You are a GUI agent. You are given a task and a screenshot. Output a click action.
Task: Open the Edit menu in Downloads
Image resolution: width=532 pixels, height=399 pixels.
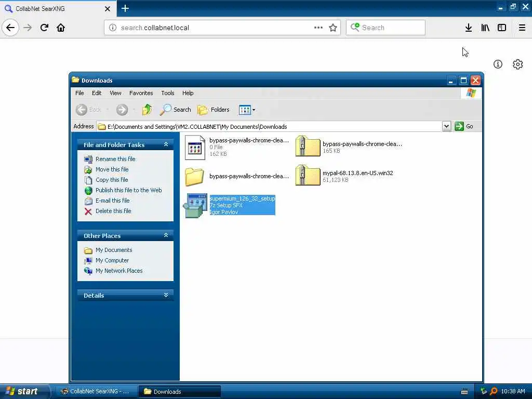[96, 93]
